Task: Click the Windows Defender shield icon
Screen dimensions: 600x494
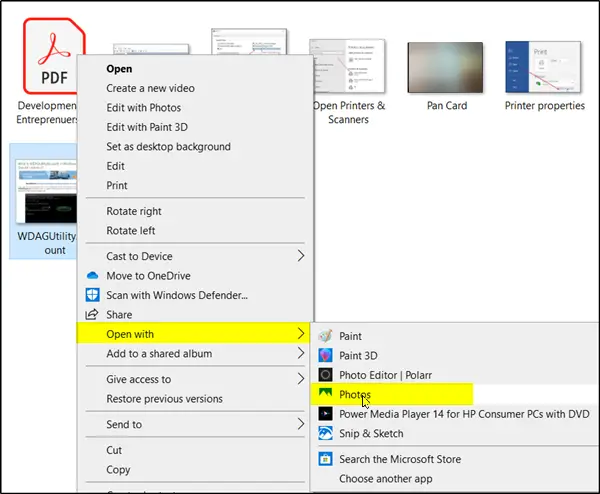Action: (92, 295)
